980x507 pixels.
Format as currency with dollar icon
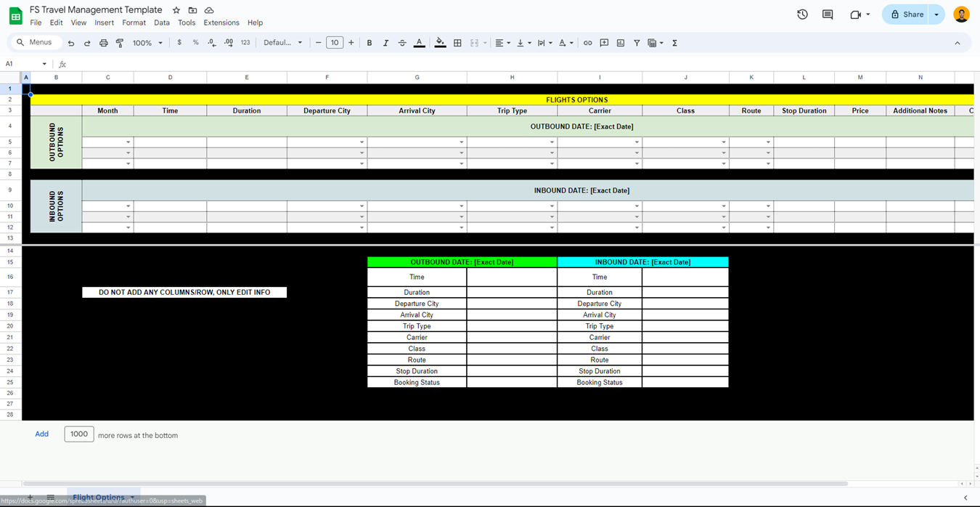[x=179, y=43]
